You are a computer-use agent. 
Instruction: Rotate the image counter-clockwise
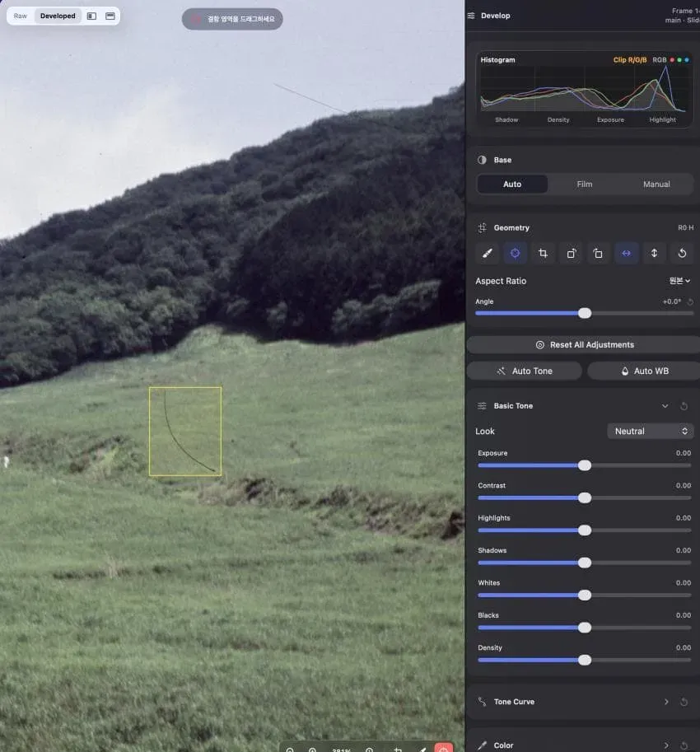(x=599, y=253)
